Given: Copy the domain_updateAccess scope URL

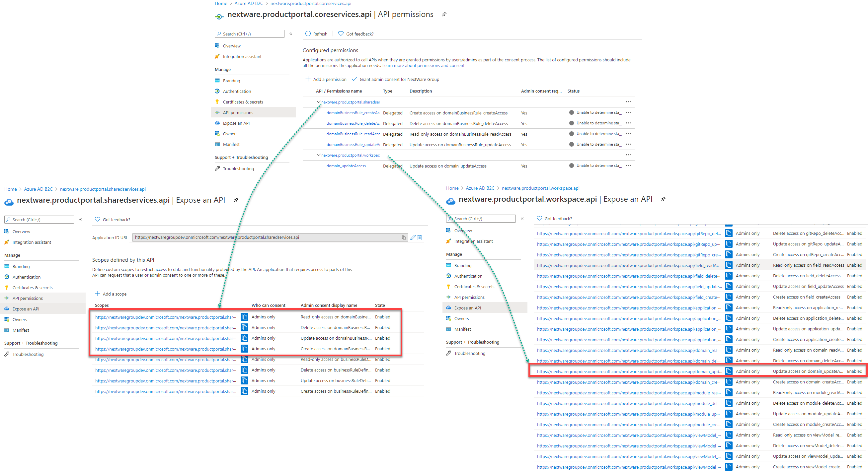Looking at the screenshot, I should [x=729, y=371].
